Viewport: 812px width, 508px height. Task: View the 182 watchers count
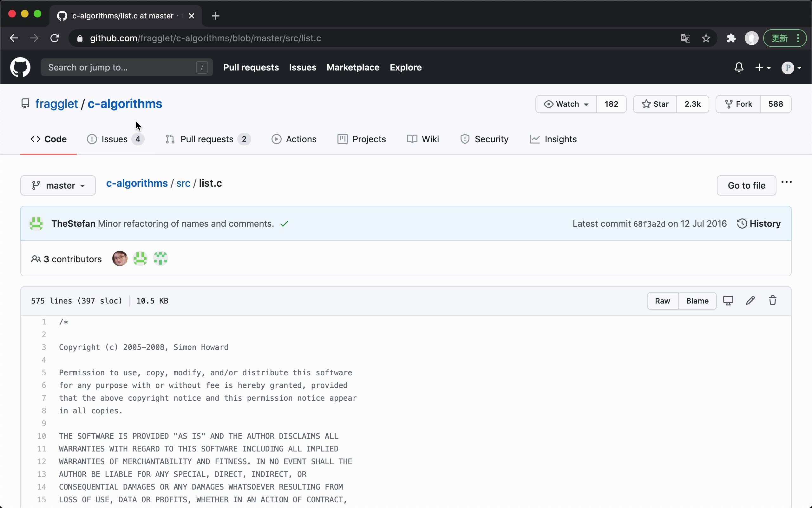point(611,104)
